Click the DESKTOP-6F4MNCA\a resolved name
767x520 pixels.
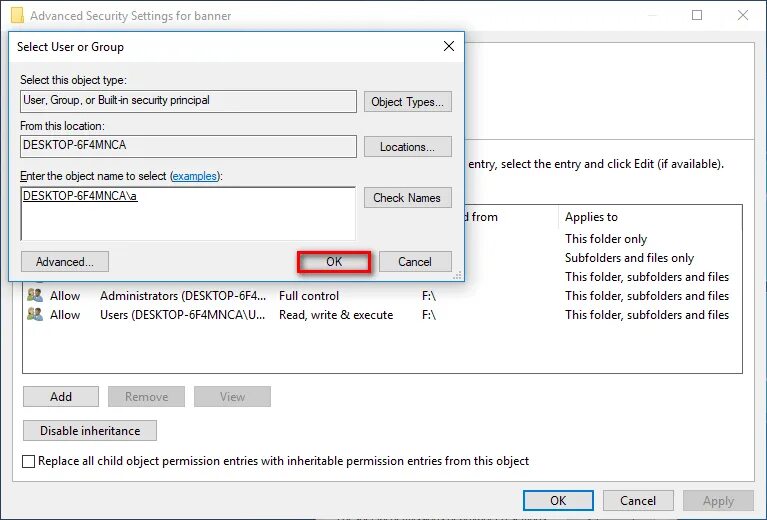[80, 196]
